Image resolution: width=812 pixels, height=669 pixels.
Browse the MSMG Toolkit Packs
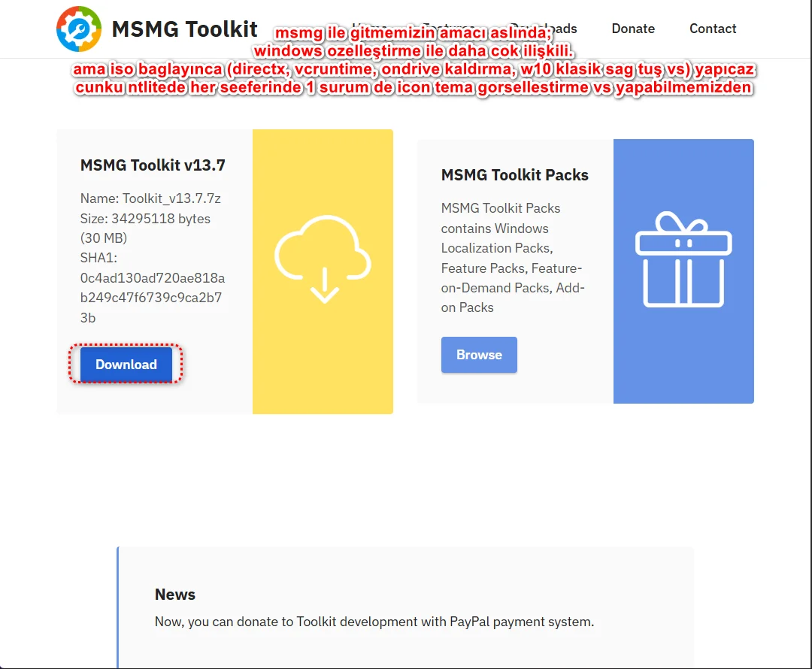[479, 355]
